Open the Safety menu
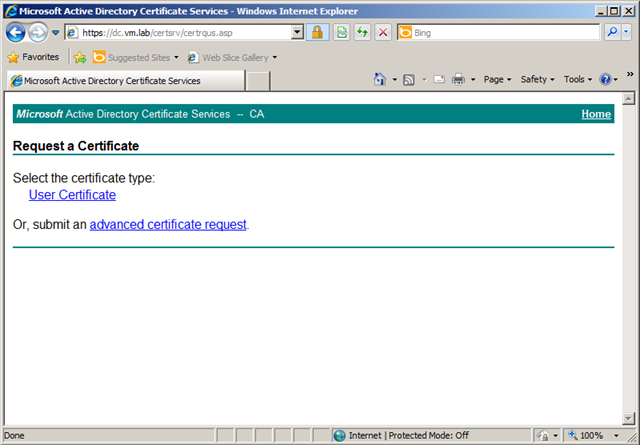 pyautogui.click(x=537, y=80)
